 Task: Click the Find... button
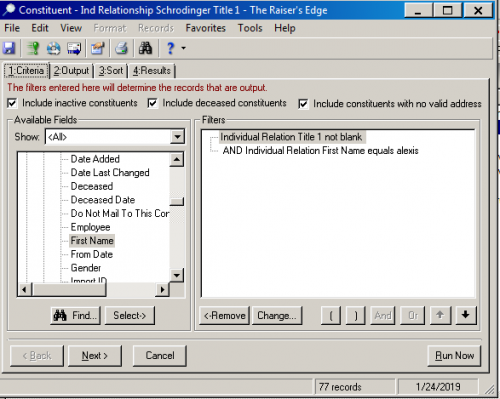76,315
